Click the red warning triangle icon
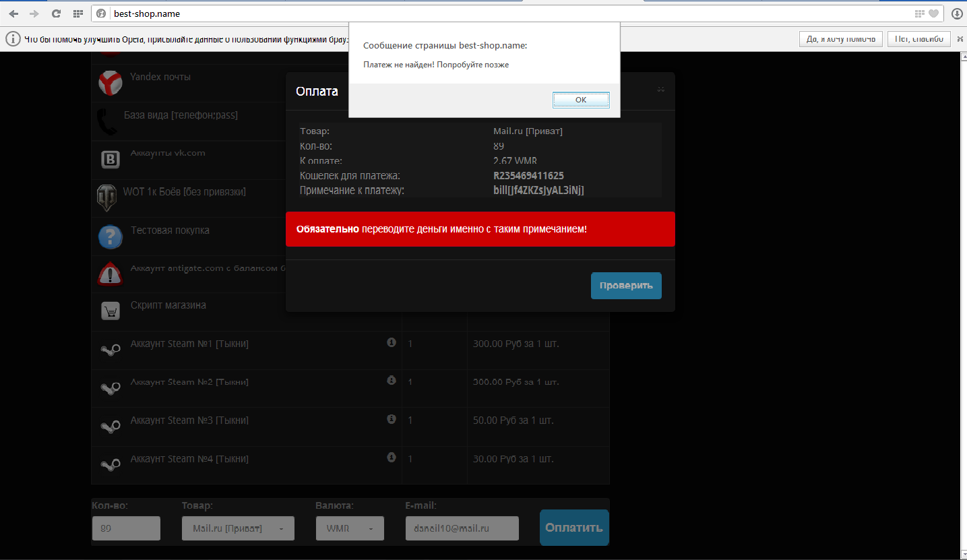The width and height of the screenshot is (967, 560). (x=111, y=274)
